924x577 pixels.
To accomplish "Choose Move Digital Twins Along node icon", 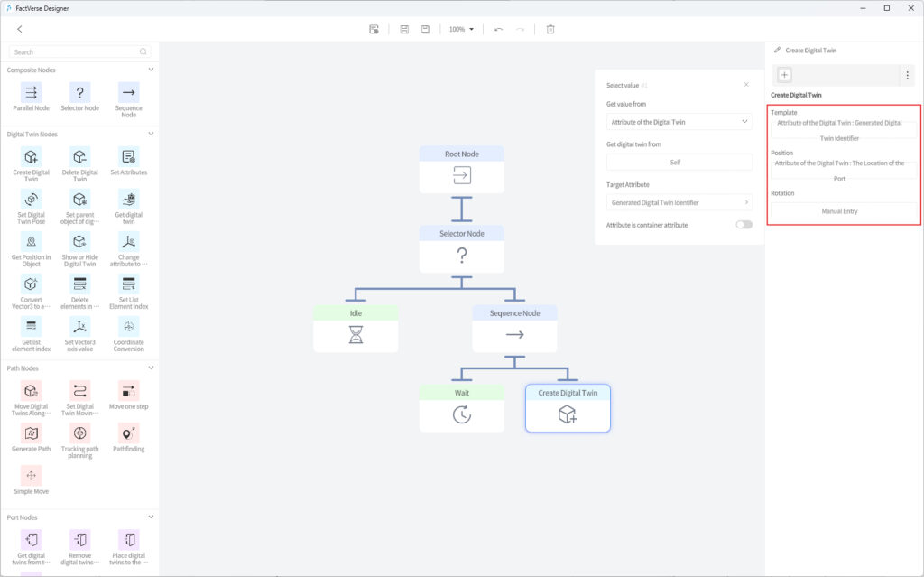I will (x=32, y=391).
